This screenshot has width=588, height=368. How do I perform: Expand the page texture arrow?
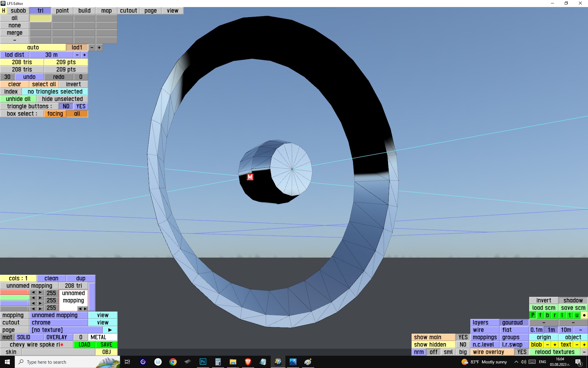pos(110,330)
